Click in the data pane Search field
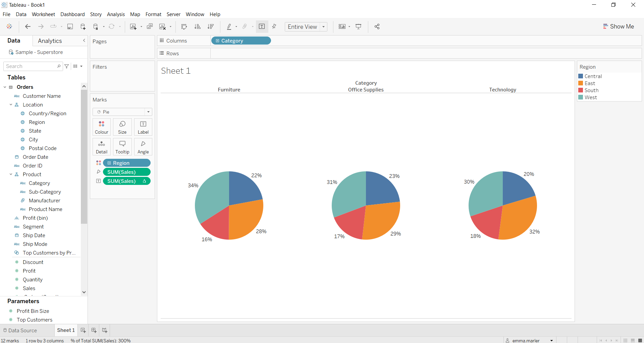 30,66
